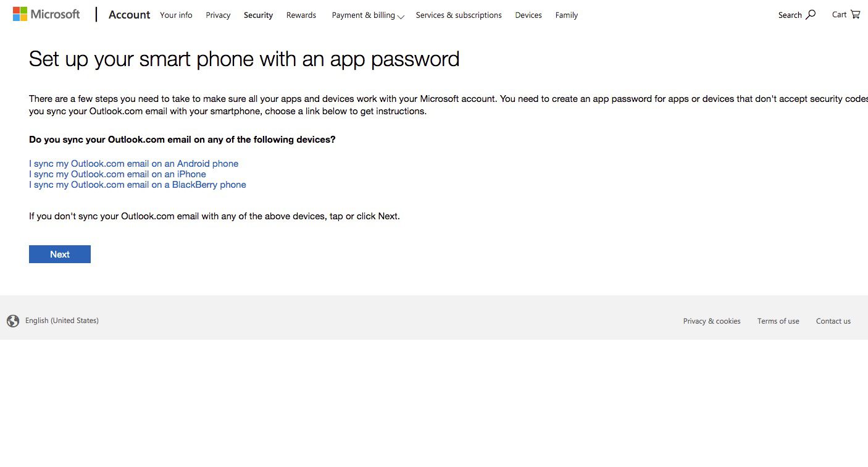Click the Cart label
Screen dimensions: 868x467
pos(840,14)
